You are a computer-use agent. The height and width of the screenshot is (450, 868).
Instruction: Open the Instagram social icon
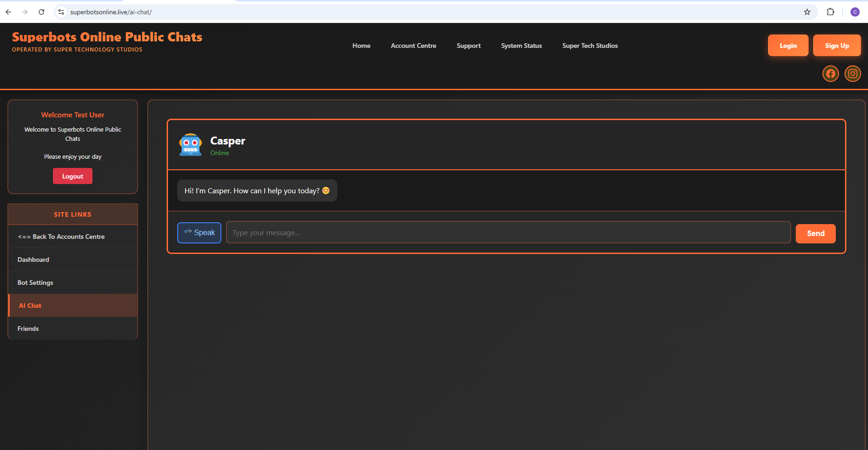coord(852,74)
